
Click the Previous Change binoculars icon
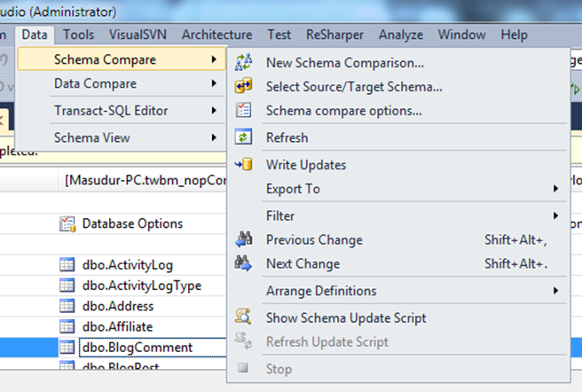pos(242,239)
